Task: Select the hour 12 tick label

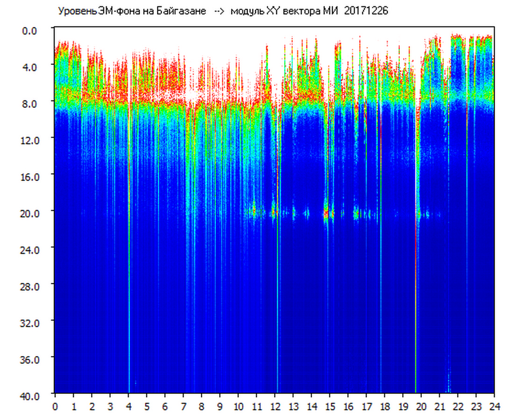Action: tap(275, 406)
